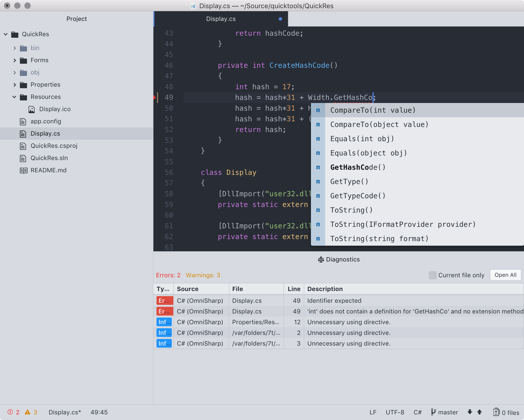The height and width of the screenshot is (420, 524).
Task: Open the Properties/Res... line 12 info row
Action: (x=338, y=322)
